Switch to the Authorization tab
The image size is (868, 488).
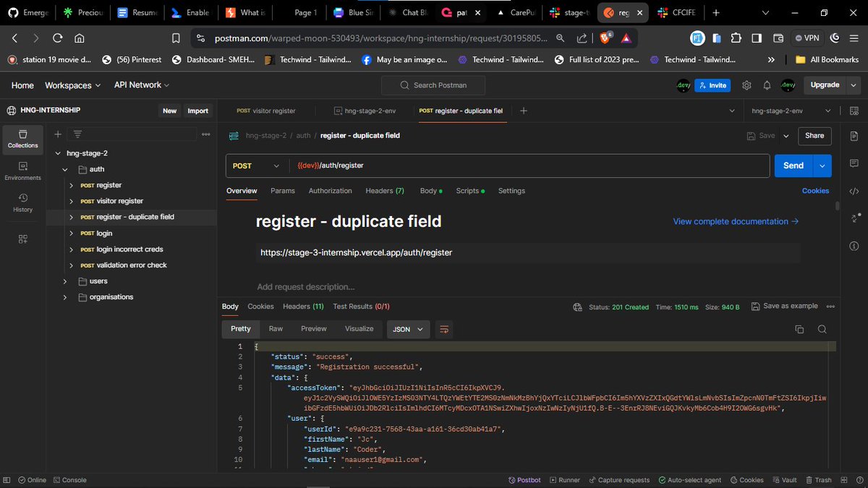click(330, 191)
